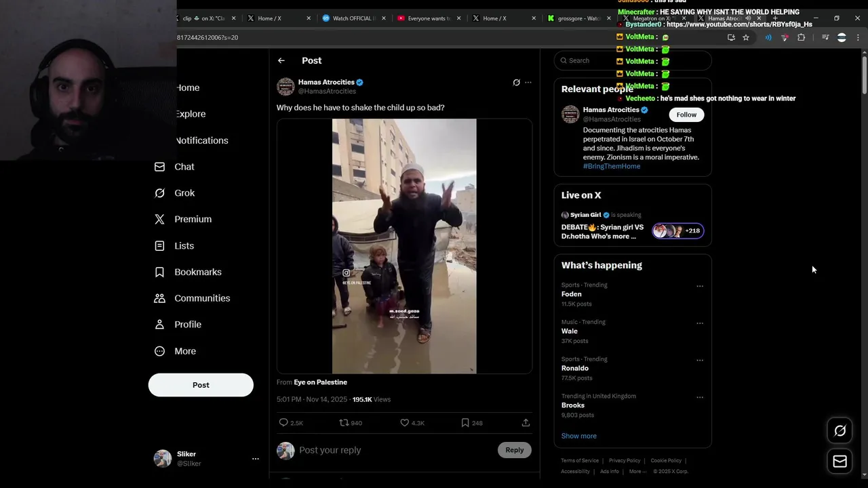Screen dimensions: 868x488
Task: Open the Accessibility footer link
Action: (575, 472)
